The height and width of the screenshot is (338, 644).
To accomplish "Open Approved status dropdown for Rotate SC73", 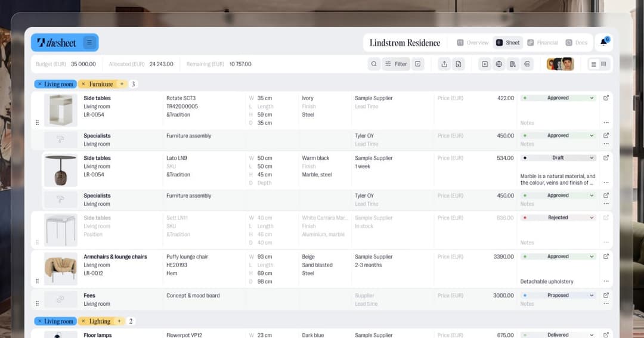I will 558,98.
